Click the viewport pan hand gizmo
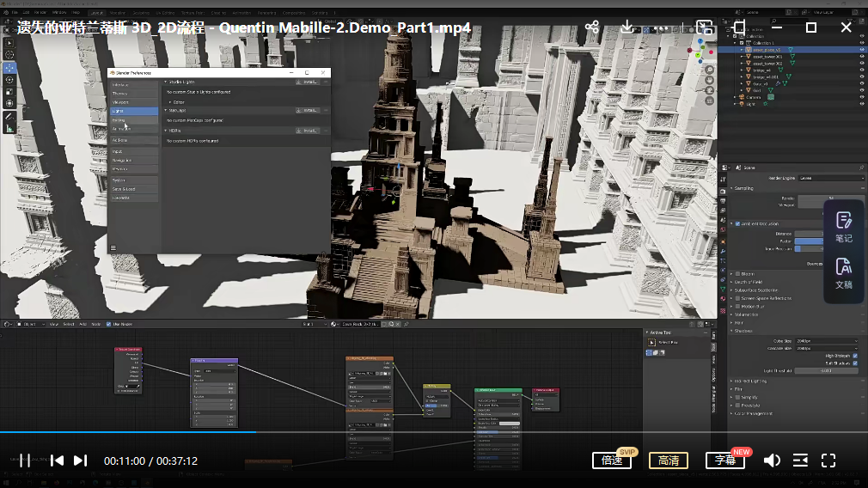868x488 pixels. pyautogui.click(x=710, y=80)
